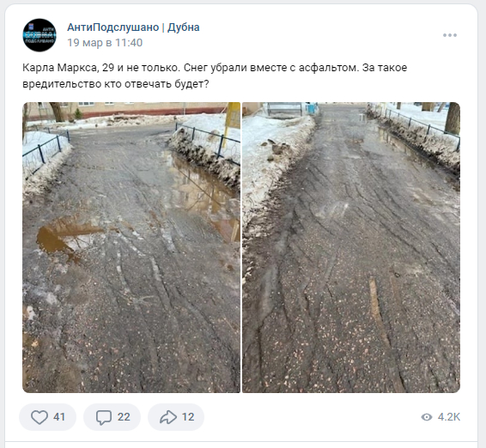Like the post with the heart icon
Image resolution: width=486 pixels, height=448 pixels.
coord(39,417)
